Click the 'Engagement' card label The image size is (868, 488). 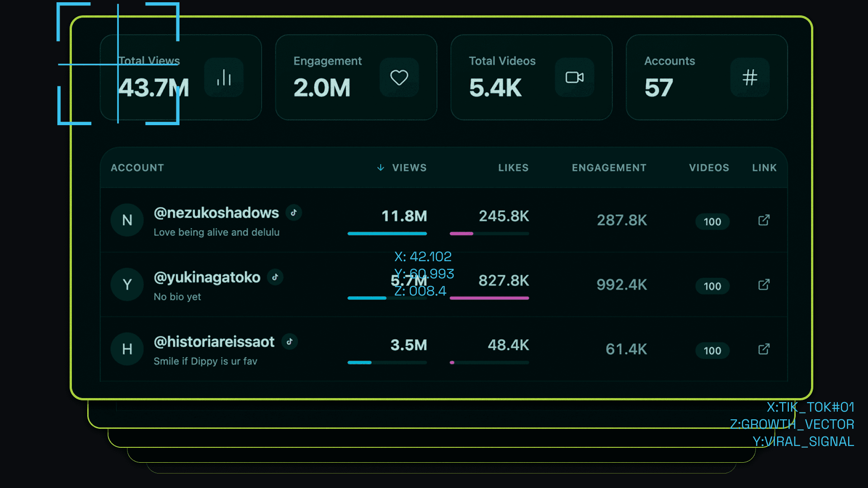[328, 61]
